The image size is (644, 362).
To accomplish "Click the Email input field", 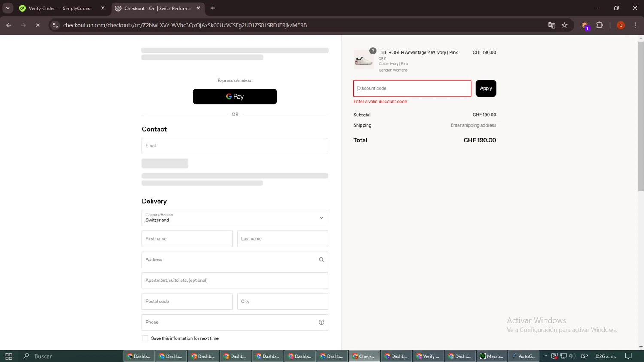I will (x=235, y=146).
